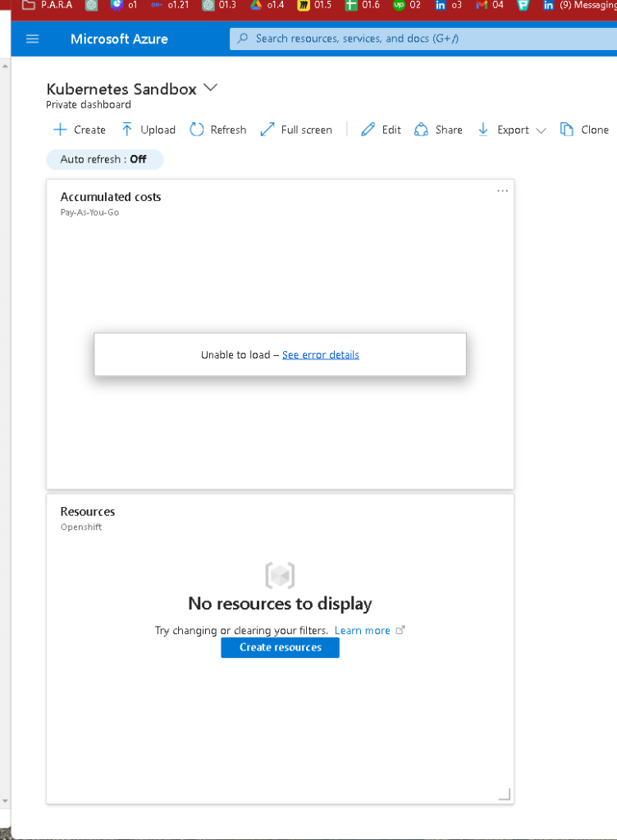
Task: Click the scrollbar up arrow at left
Action: [x=5, y=66]
